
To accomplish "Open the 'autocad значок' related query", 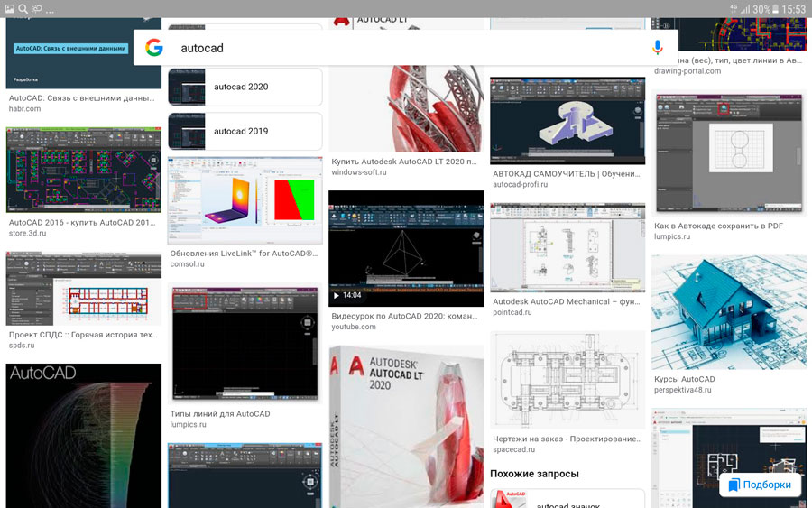I will (x=567, y=499).
